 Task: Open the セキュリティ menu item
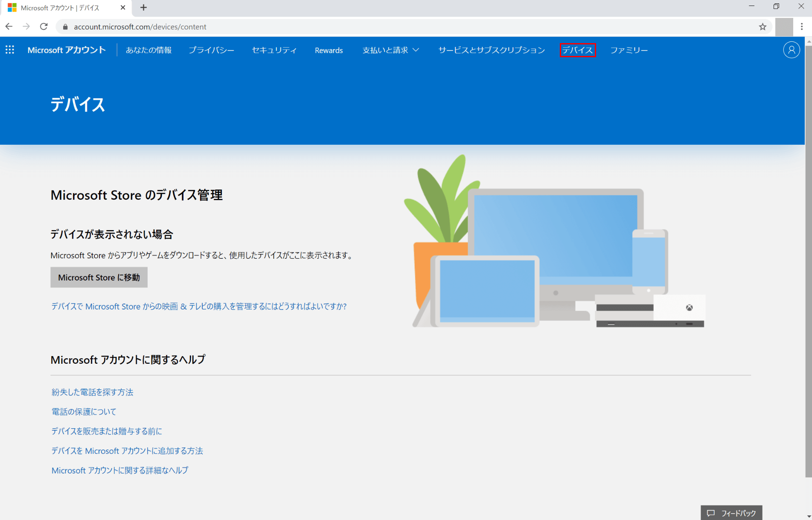coord(274,50)
